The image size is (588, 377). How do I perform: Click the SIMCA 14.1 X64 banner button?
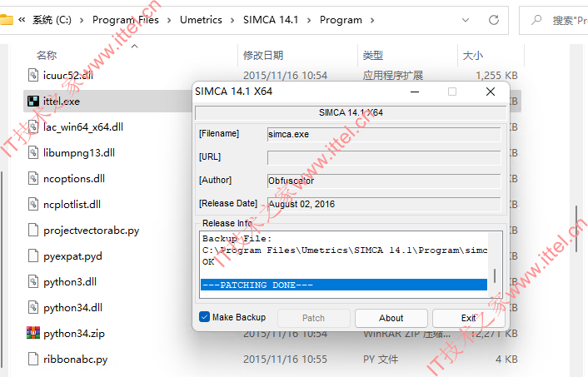[x=351, y=112]
